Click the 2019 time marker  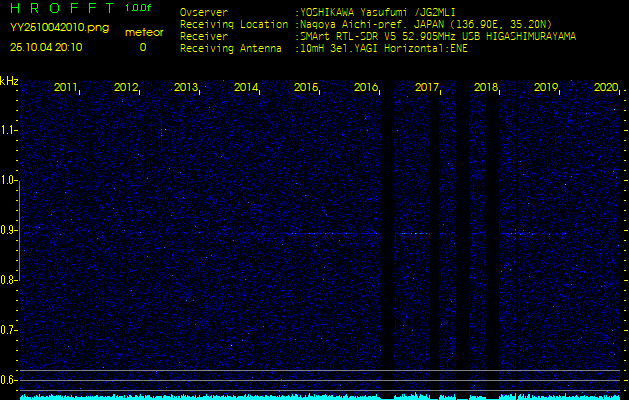pos(546,87)
